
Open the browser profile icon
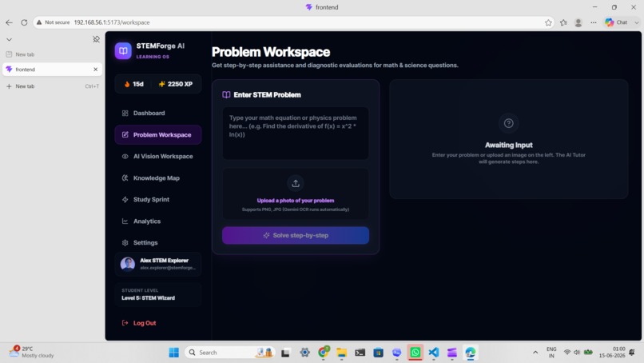pos(578,22)
